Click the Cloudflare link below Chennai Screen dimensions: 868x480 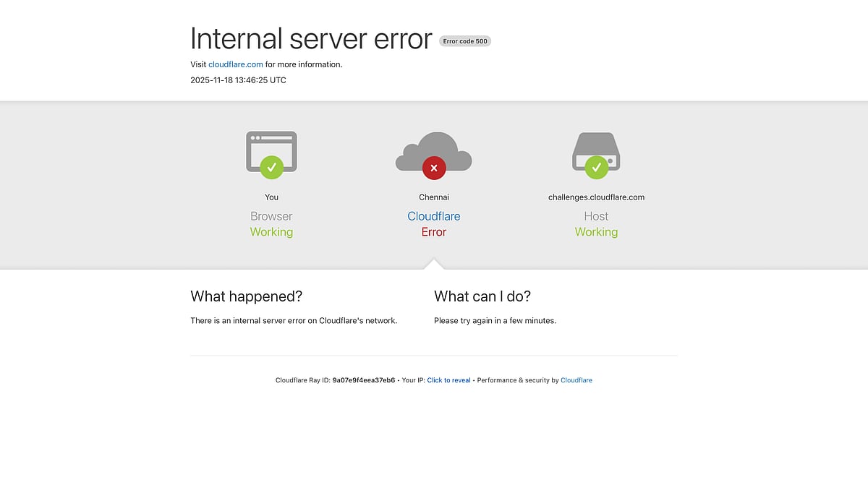pyautogui.click(x=433, y=216)
